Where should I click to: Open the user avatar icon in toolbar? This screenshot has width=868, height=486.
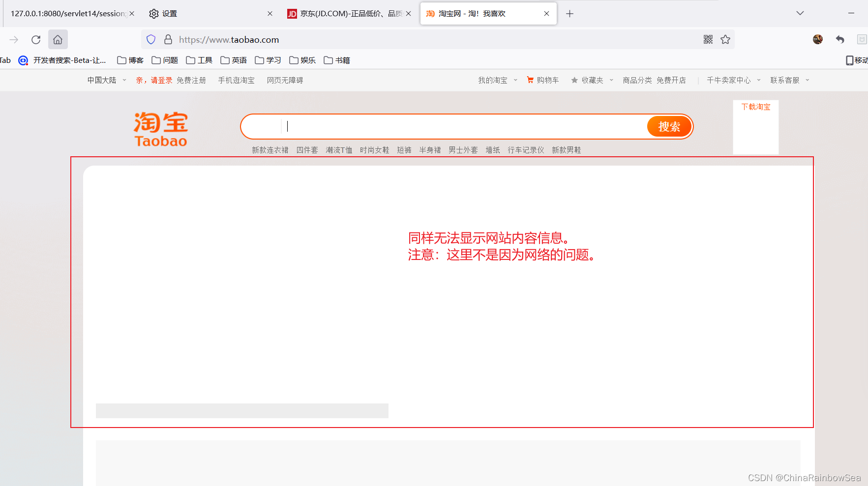pyautogui.click(x=818, y=39)
